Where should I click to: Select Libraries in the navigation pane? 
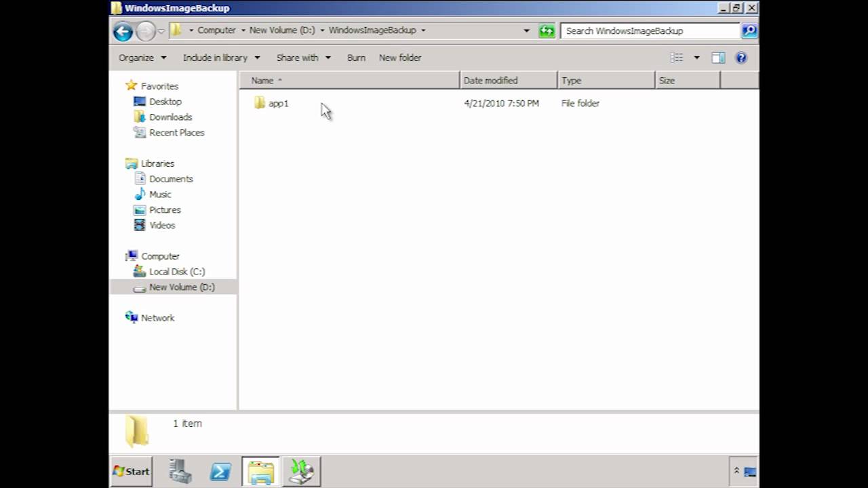pos(157,163)
